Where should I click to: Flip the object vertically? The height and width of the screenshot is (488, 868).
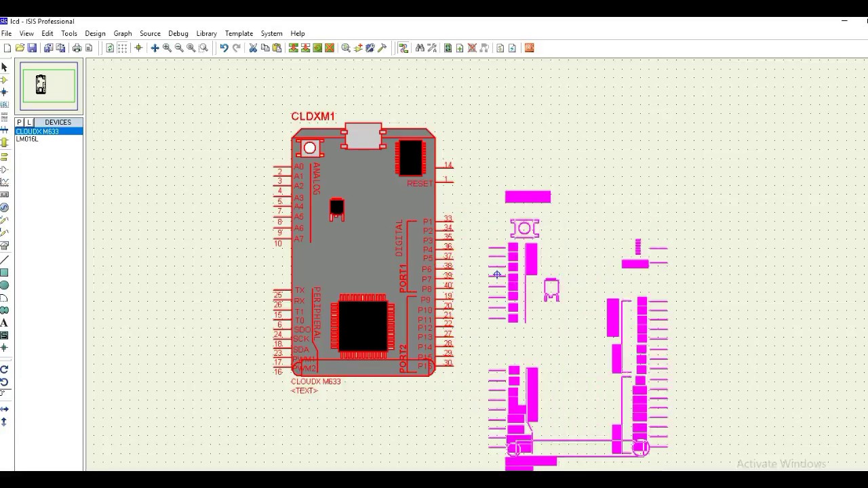point(4,422)
